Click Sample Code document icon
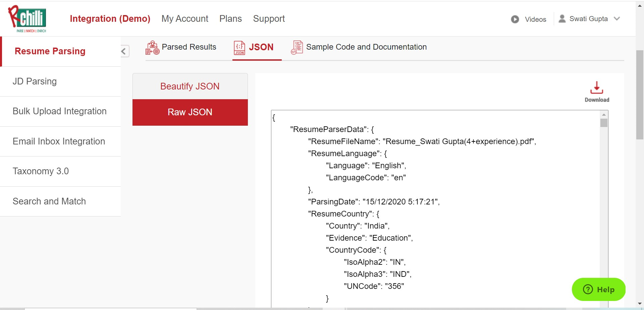Viewport: 644px width, 310px height. coord(297,48)
